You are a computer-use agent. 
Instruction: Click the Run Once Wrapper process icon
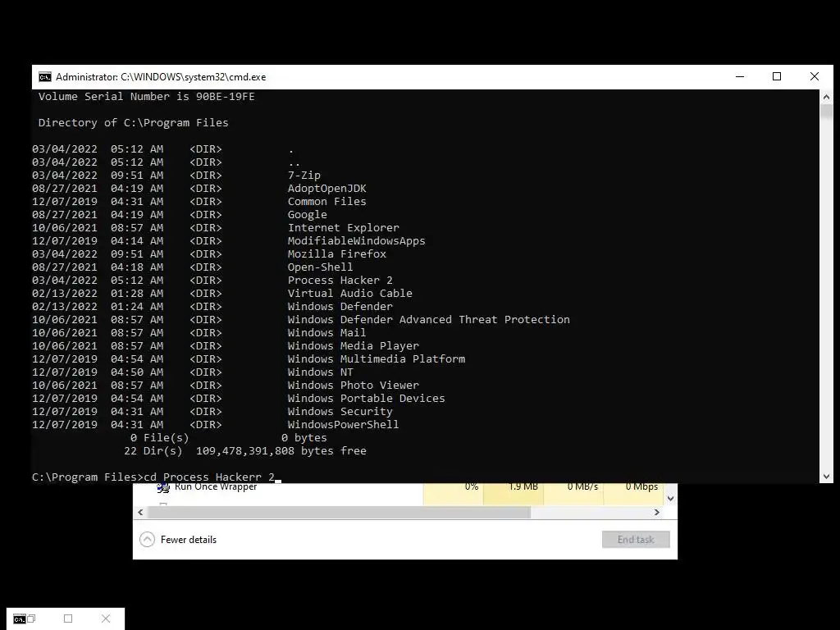pos(163,487)
